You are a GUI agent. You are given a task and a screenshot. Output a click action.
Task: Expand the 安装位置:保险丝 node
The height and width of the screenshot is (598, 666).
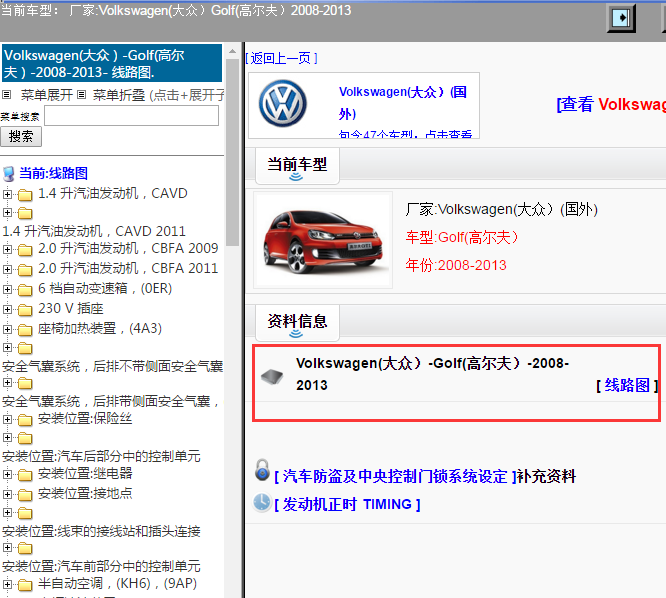click(7, 419)
